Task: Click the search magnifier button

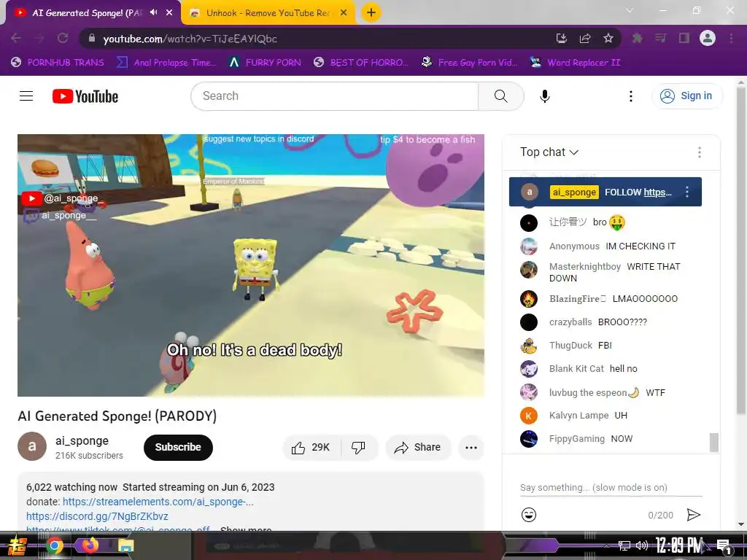Action: coord(500,96)
